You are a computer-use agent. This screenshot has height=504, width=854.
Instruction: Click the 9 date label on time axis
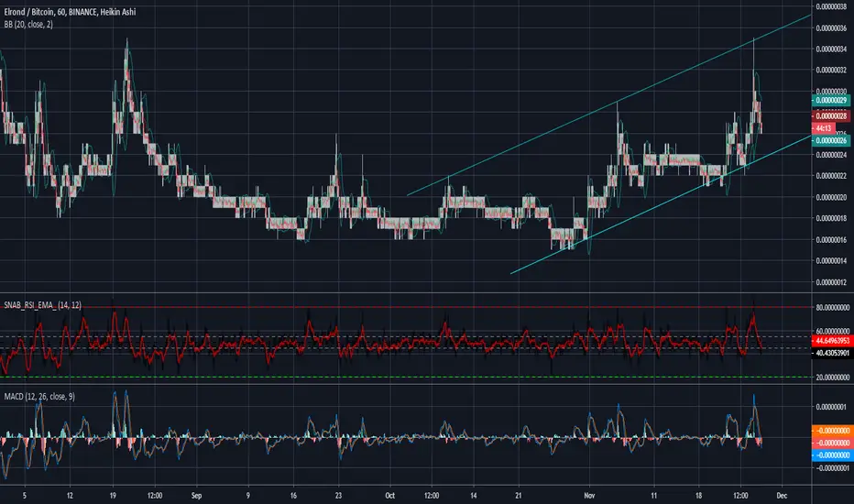click(x=247, y=496)
